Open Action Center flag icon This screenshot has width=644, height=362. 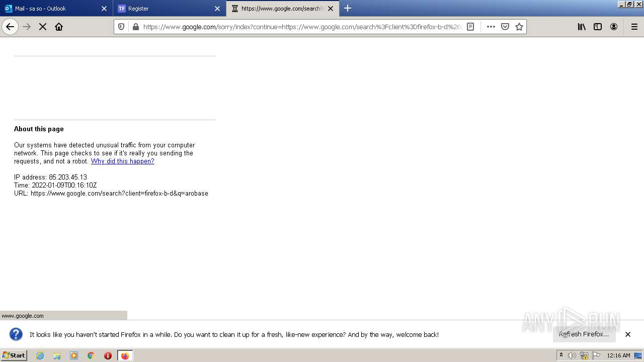(596, 355)
